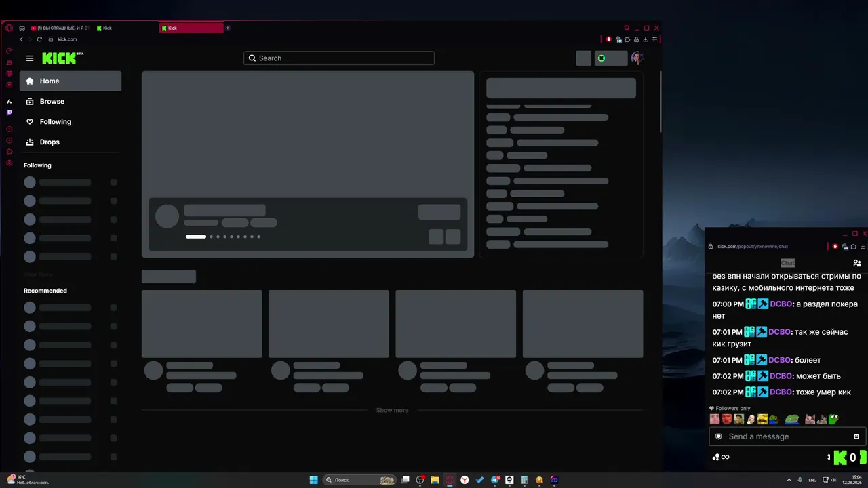Open the browser Easy Setup menu icon
868x488 pixels.
pyautogui.click(x=654, y=39)
